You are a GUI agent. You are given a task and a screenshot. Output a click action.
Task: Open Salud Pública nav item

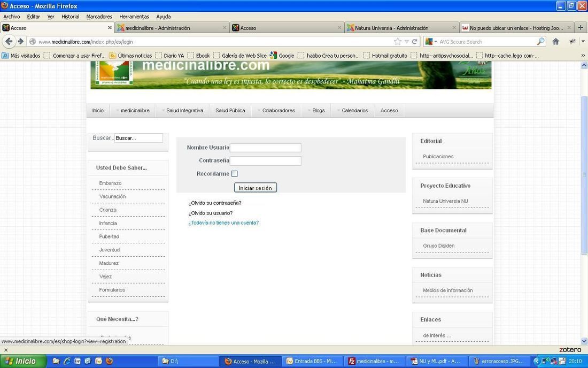point(230,110)
